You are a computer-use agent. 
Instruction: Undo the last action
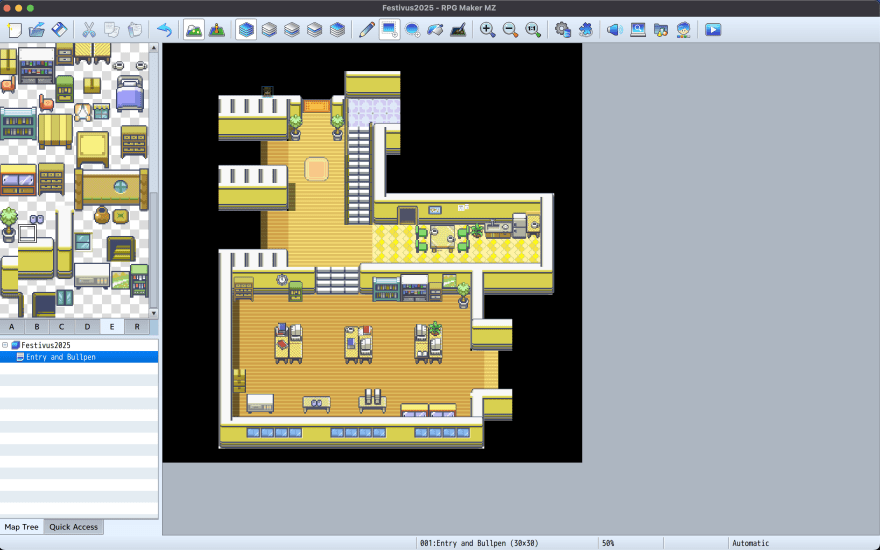(164, 30)
